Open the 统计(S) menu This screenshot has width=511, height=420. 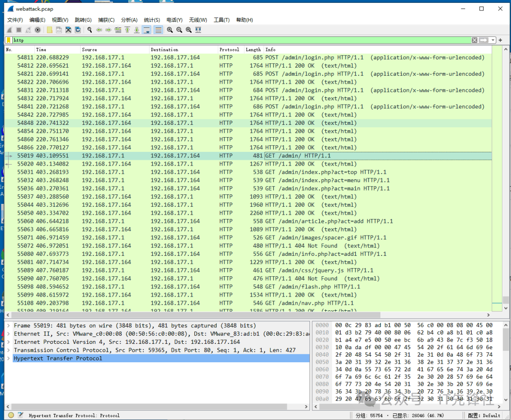click(152, 20)
